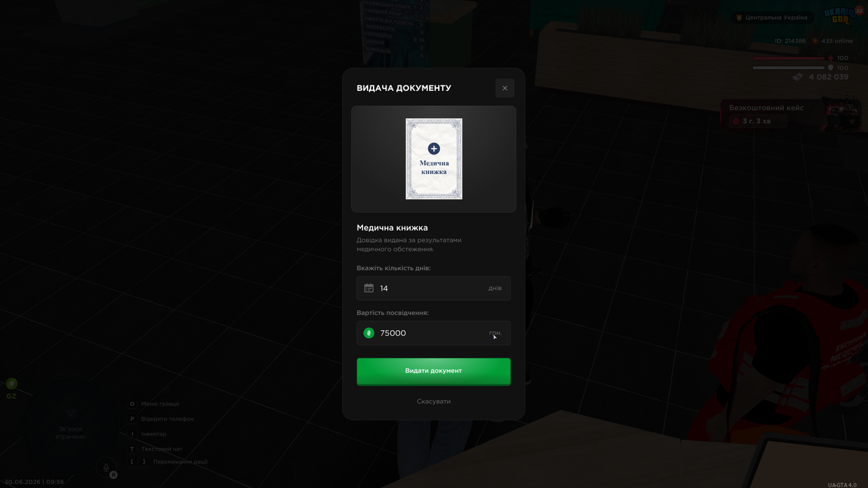This screenshot has height=488, width=868.
Task: Click the T key hint Текстовий чат
Action: point(155,449)
